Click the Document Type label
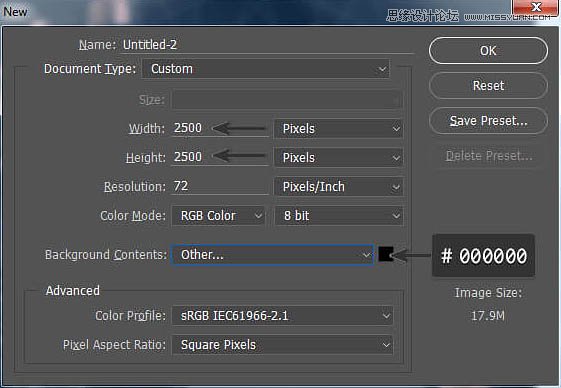Viewport: 561px width, 388px height. 90,68
